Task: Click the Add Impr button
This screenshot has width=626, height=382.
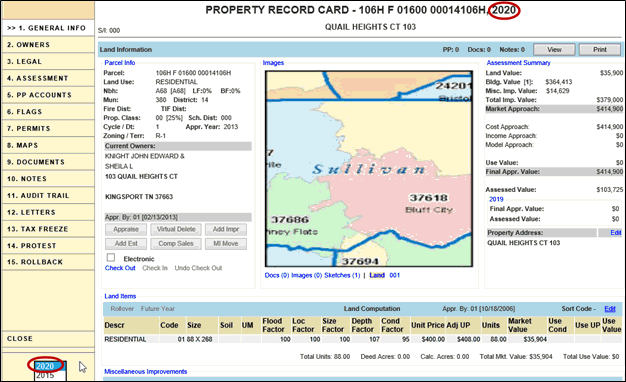Action: (x=226, y=229)
